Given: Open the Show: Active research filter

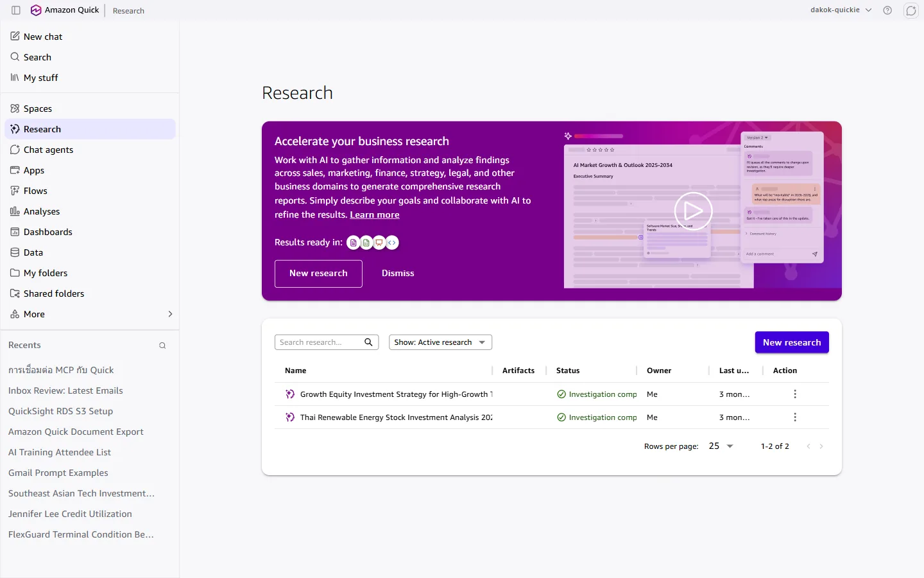Looking at the screenshot, I should click(x=440, y=342).
